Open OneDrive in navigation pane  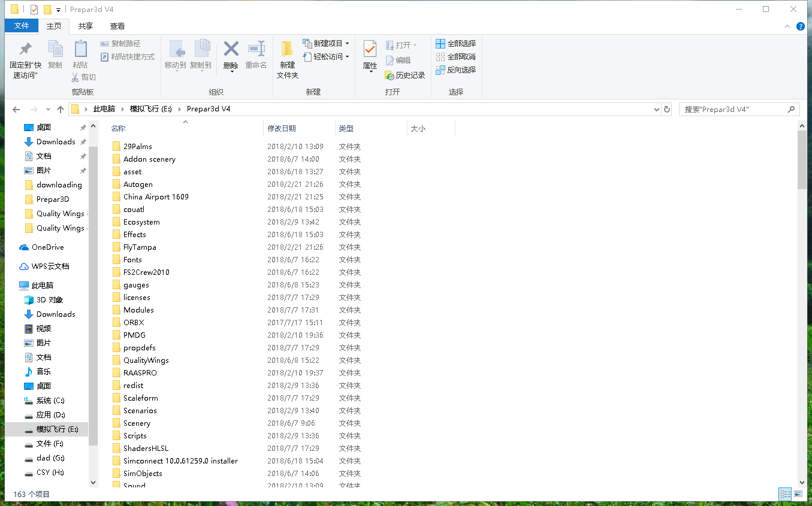pos(47,247)
